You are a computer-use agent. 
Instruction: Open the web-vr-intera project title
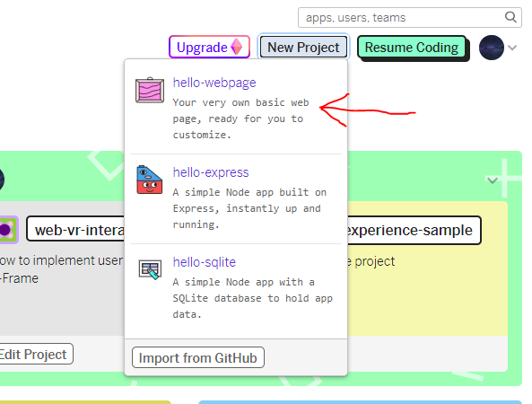click(78, 230)
